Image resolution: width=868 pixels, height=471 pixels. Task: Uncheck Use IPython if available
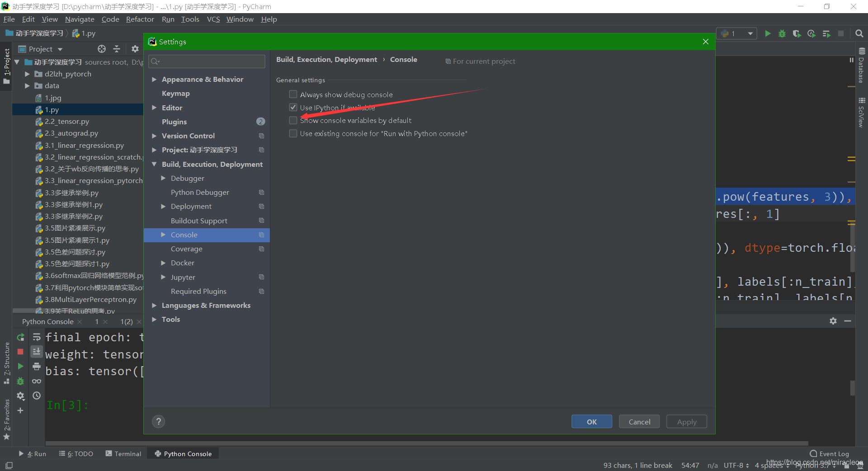click(293, 107)
